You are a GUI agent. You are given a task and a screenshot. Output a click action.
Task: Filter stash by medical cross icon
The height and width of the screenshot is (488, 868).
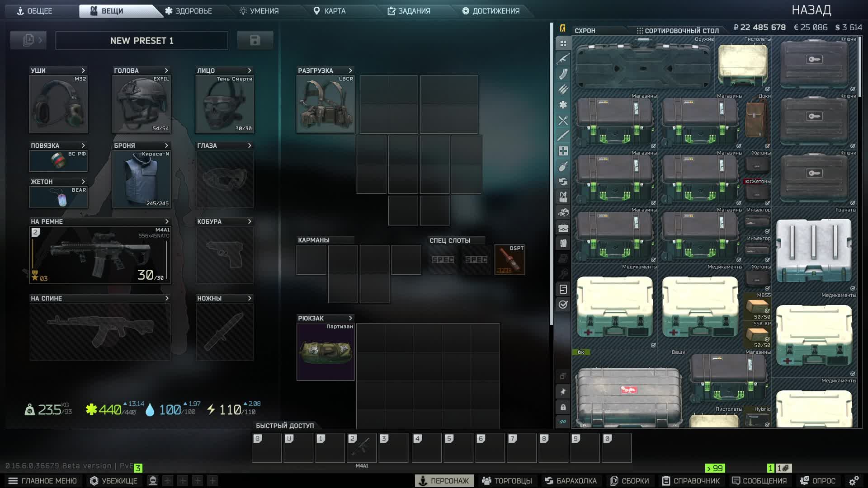point(563,151)
